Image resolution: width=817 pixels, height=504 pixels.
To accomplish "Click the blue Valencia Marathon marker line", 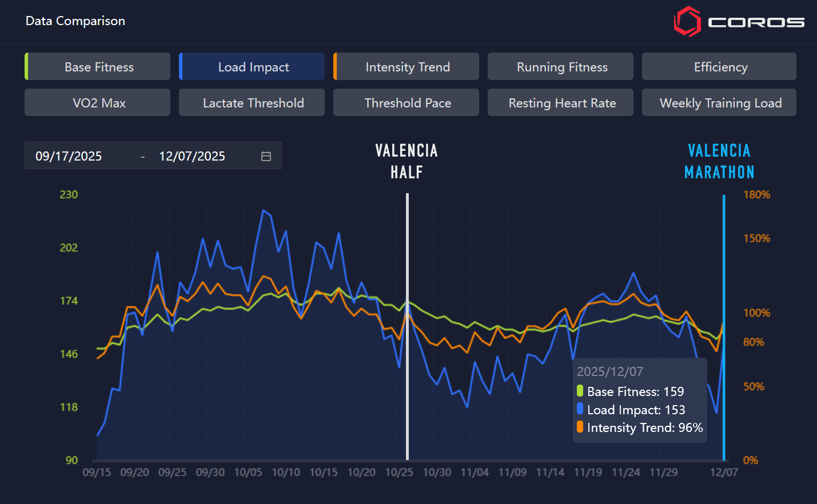I will (x=724, y=257).
